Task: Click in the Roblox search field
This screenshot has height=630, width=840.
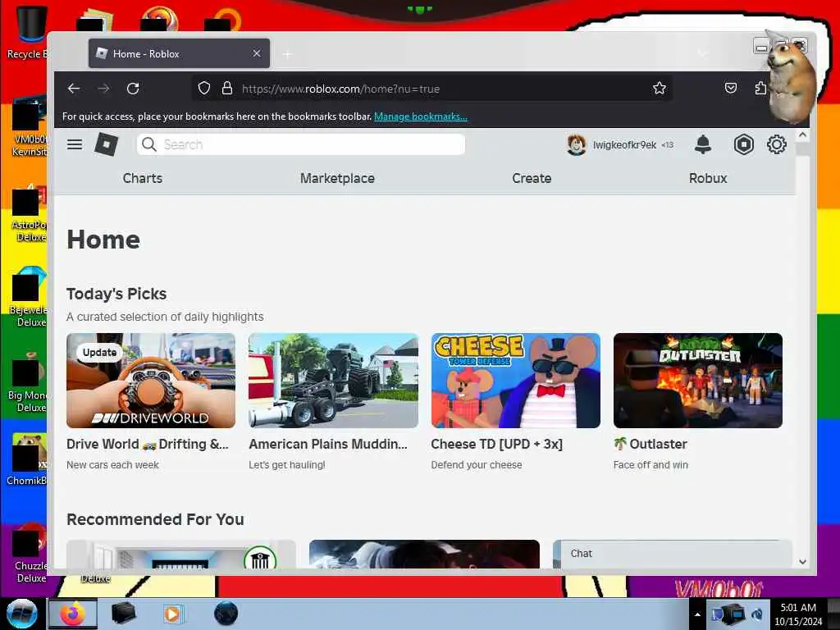Action: pos(301,144)
